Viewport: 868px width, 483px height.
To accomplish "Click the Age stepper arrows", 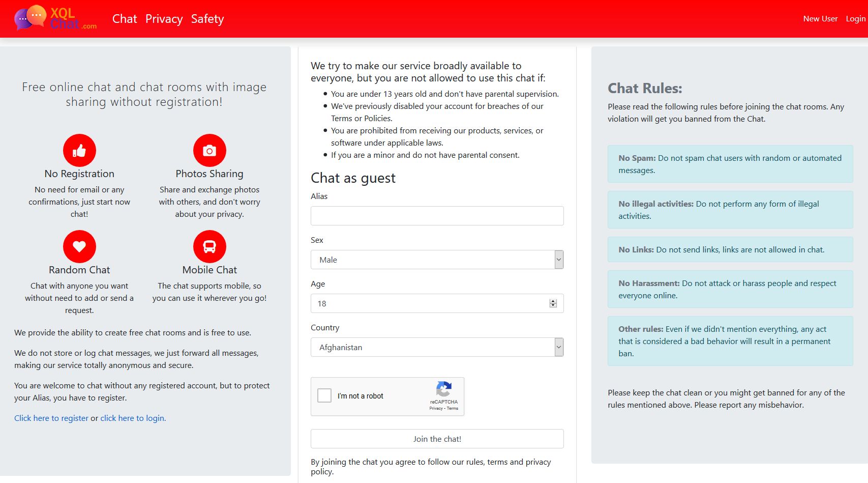I will 553,303.
